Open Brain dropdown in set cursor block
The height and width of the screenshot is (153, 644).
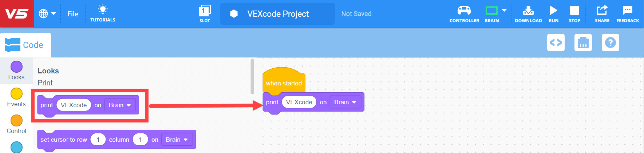coord(177,140)
